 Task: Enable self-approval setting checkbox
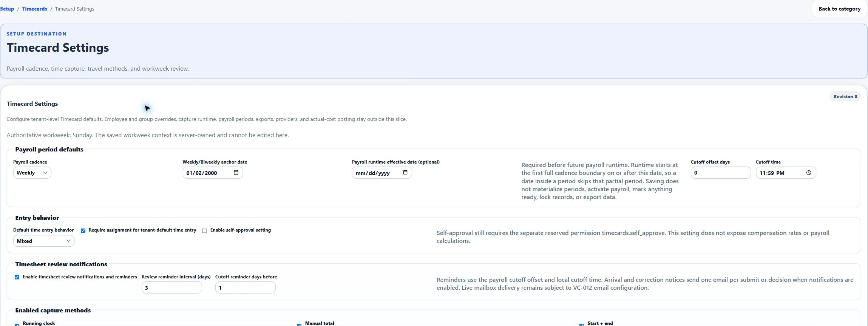tap(205, 230)
